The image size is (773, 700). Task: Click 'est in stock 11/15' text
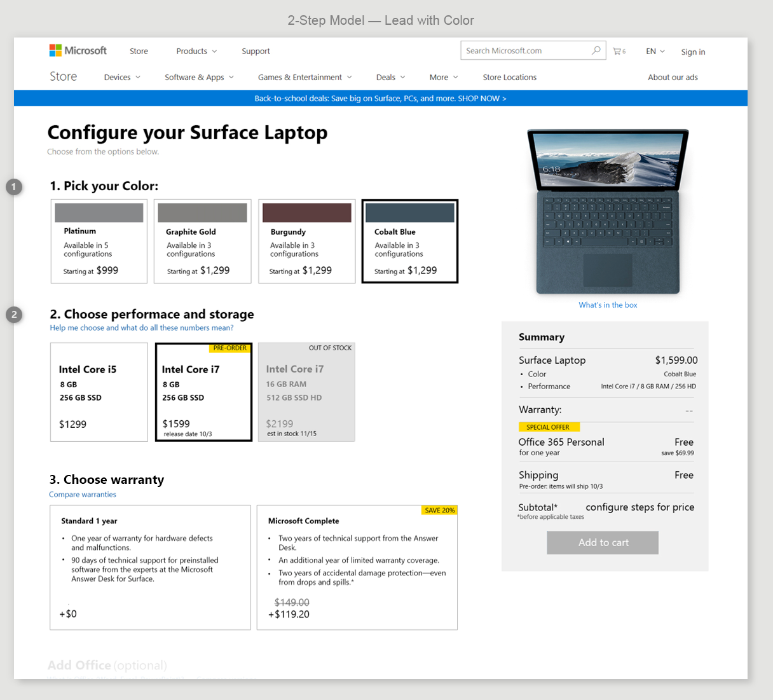click(x=292, y=434)
